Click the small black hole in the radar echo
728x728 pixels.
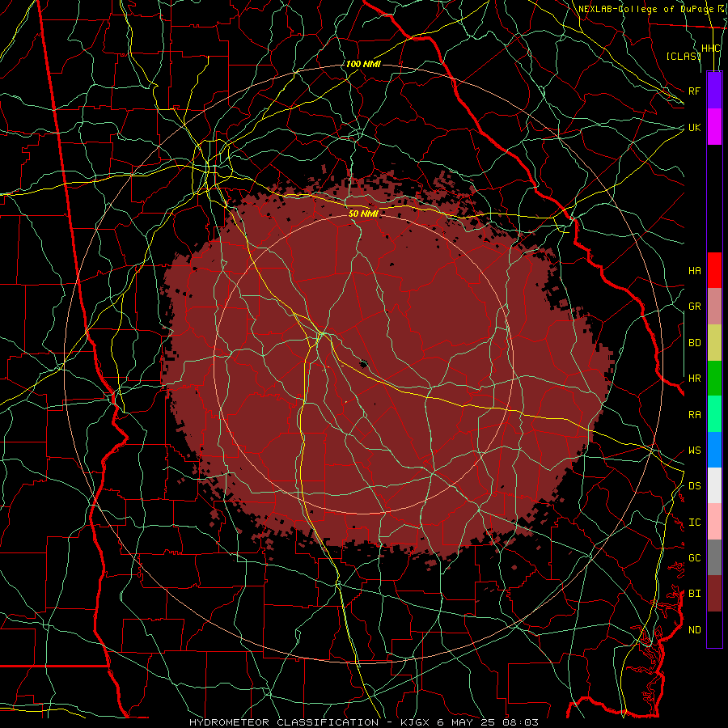363,364
